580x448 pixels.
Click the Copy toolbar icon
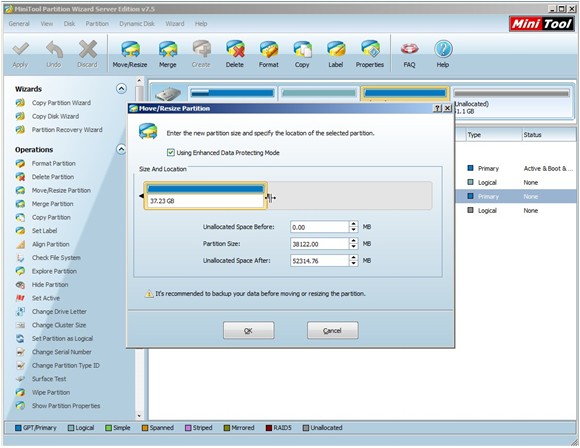click(x=302, y=50)
